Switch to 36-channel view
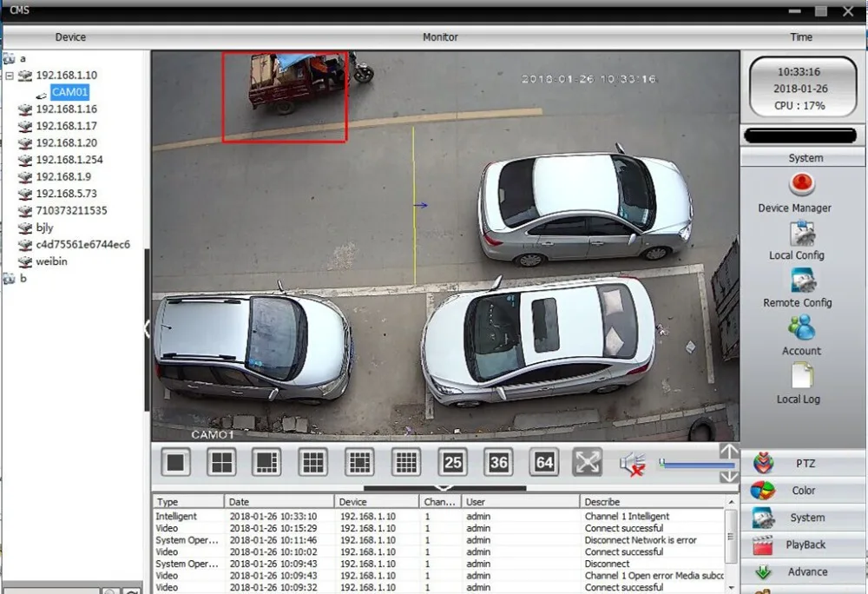This screenshot has width=868, height=594. pos(499,462)
